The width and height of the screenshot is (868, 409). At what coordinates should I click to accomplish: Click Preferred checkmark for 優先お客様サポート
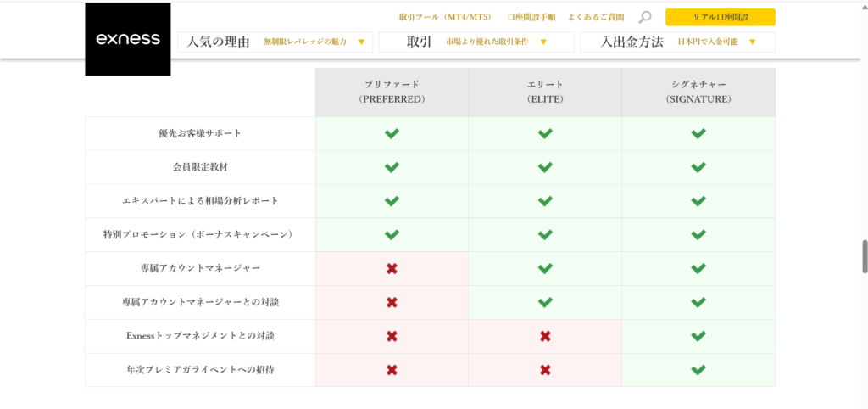coord(392,134)
